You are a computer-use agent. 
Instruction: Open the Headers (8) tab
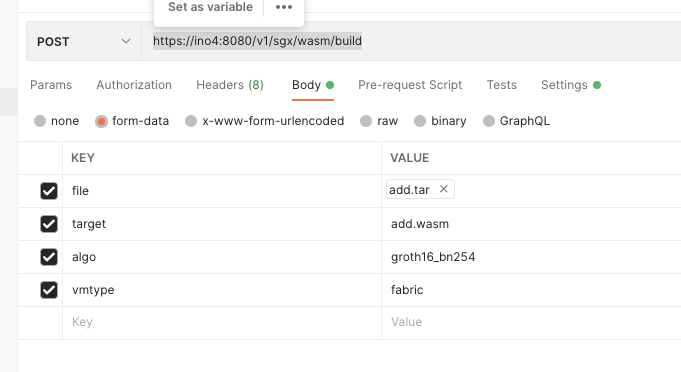coord(230,85)
